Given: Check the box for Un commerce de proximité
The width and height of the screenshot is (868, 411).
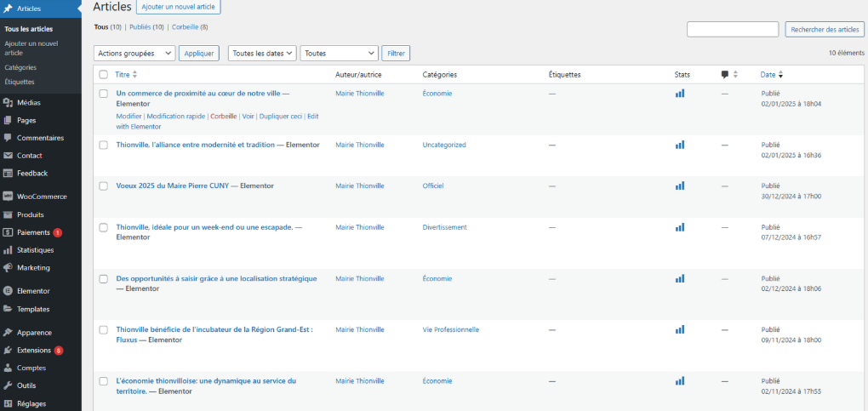Looking at the screenshot, I should point(104,94).
